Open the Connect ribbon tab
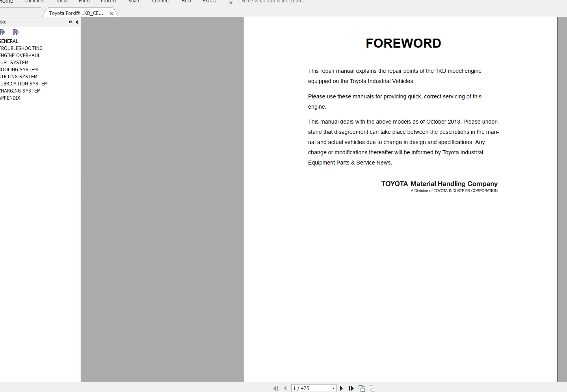 pos(161,2)
